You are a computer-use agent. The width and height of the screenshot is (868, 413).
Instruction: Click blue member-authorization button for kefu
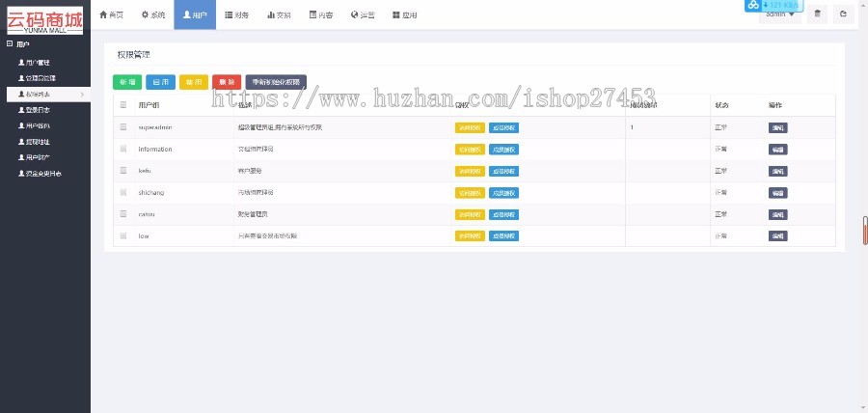(x=503, y=171)
